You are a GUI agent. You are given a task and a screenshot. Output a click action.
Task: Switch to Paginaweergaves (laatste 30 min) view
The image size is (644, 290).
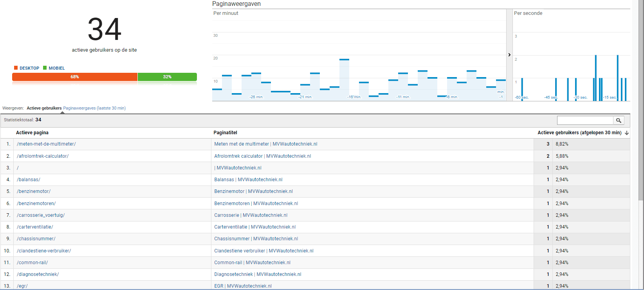(x=94, y=108)
